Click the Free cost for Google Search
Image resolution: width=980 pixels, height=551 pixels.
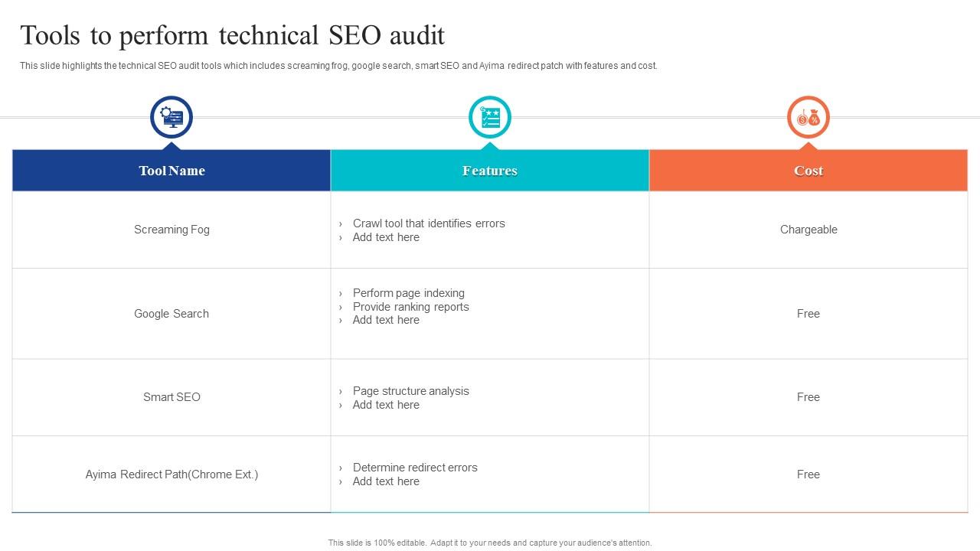pos(808,314)
